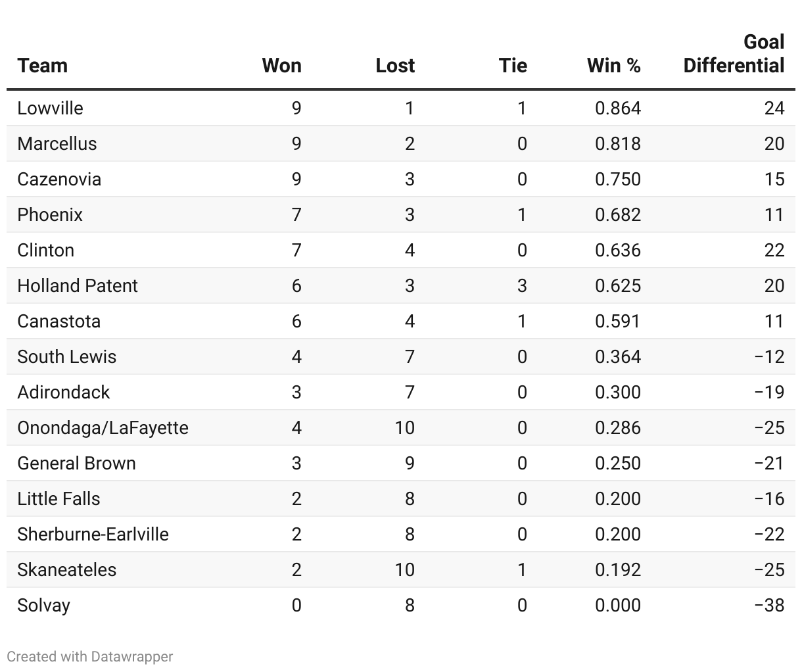
Task: Click the Lost column header
Action: point(395,66)
